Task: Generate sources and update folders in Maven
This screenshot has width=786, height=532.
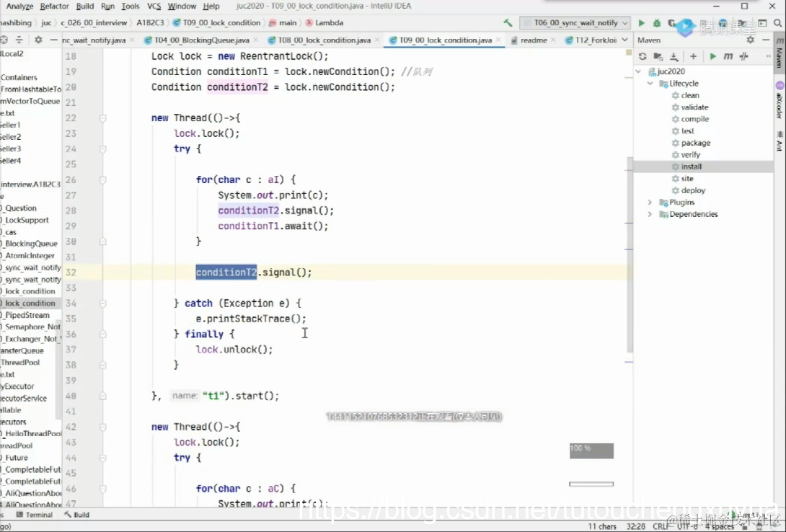Action: coord(658,57)
